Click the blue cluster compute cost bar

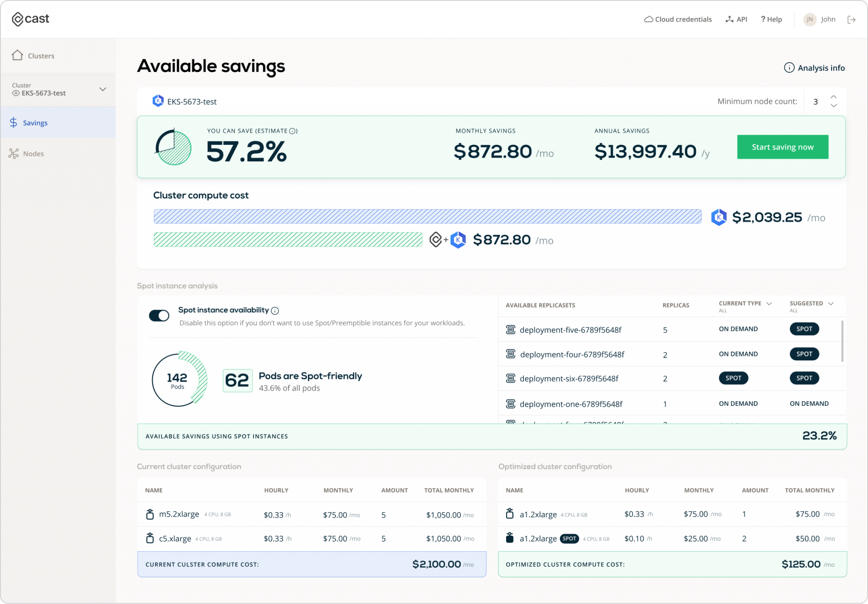click(427, 216)
